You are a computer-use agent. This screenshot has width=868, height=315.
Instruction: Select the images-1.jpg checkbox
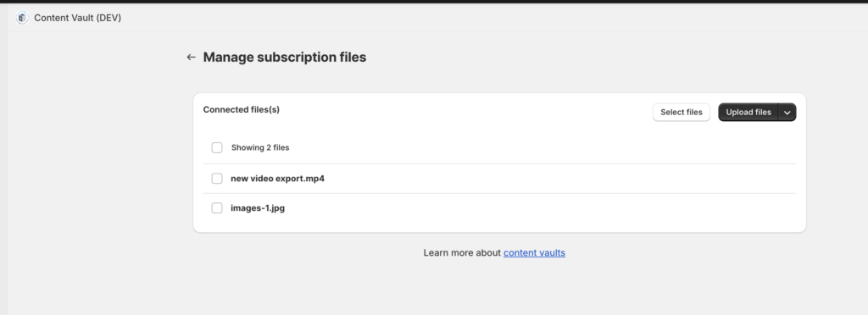pos(217,208)
